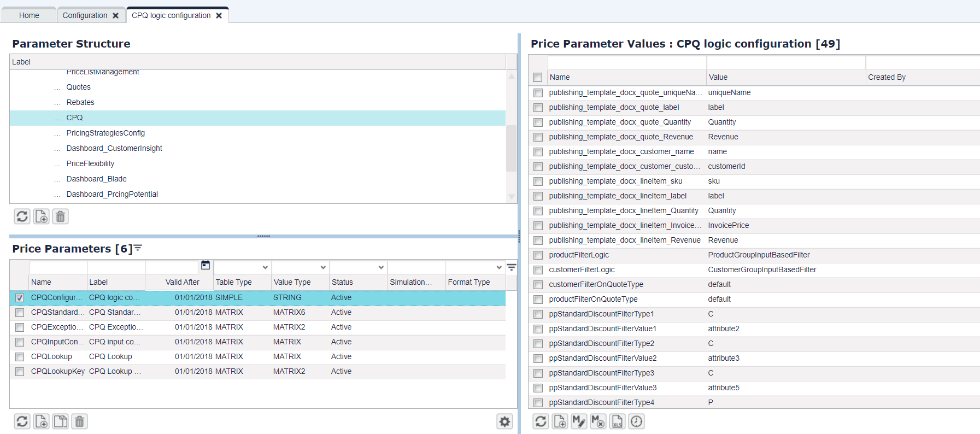This screenshot has height=434, width=980.
Task: Tick the productFilterLogic row checkbox
Action: [538, 255]
